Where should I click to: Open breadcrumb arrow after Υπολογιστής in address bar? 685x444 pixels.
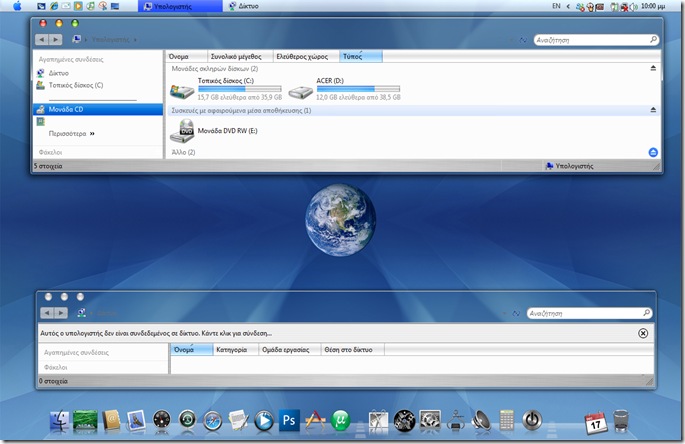coord(135,40)
